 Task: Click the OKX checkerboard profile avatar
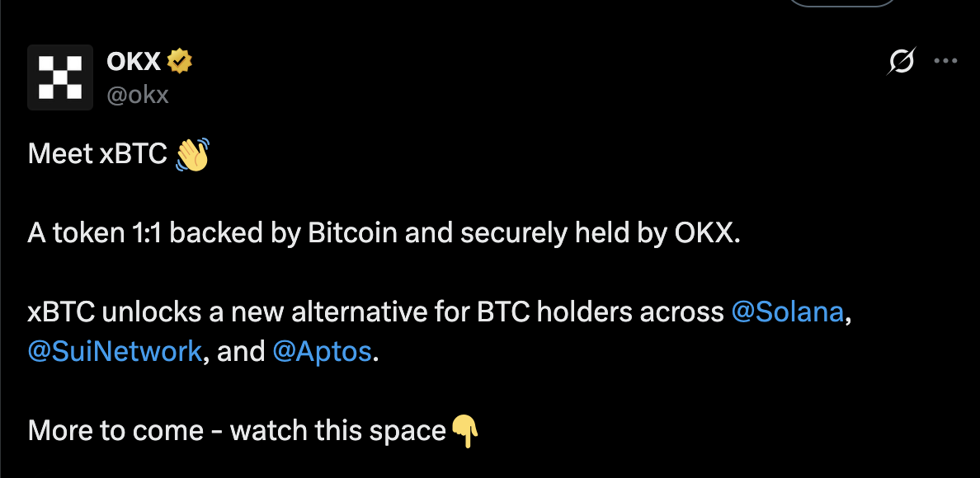click(60, 77)
